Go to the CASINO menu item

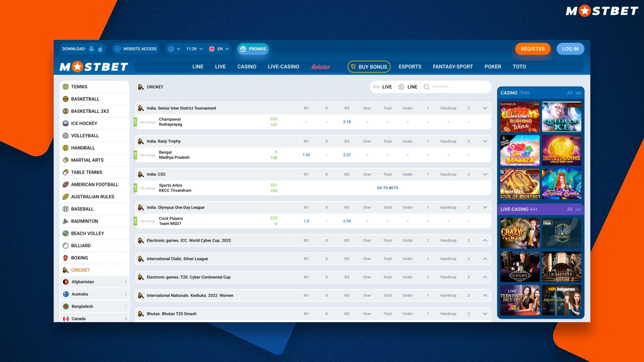[247, 67]
